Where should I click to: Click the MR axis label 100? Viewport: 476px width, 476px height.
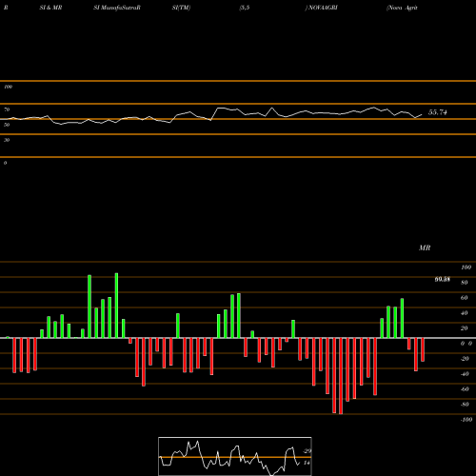[x=466, y=268]
